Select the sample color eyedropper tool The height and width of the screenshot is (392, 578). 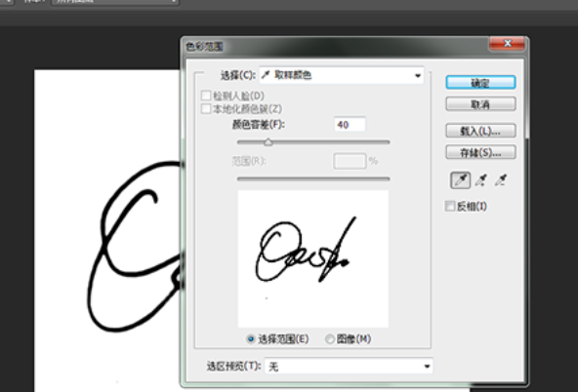pos(461,180)
